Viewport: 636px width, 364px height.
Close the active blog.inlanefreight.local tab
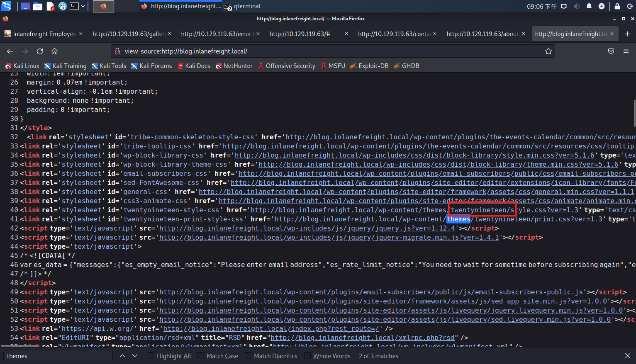[612, 34]
